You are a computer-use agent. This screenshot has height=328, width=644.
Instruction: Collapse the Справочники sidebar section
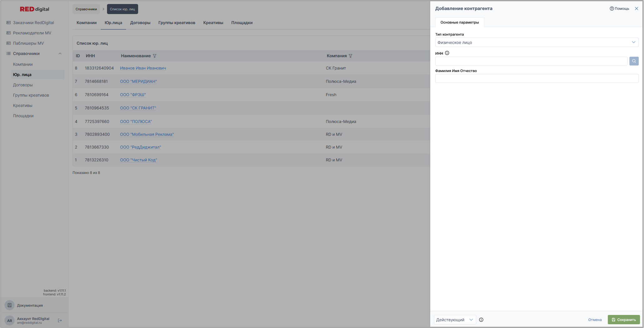click(x=60, y=54)
